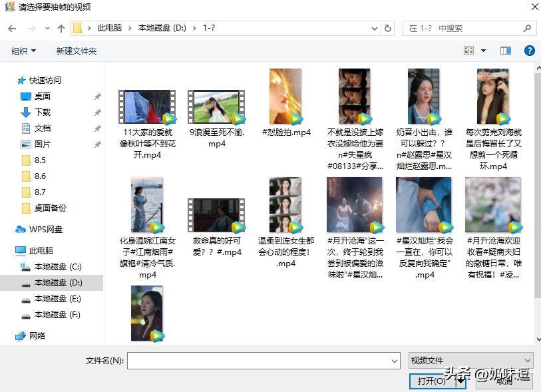Select video #月升沧海"这一次，终于轮到我
Screen dimensions: 541x392
[355, 228]
